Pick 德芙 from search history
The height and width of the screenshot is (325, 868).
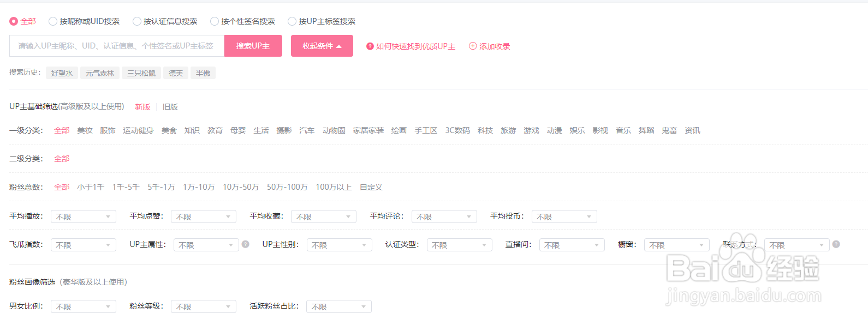(176, 73)
